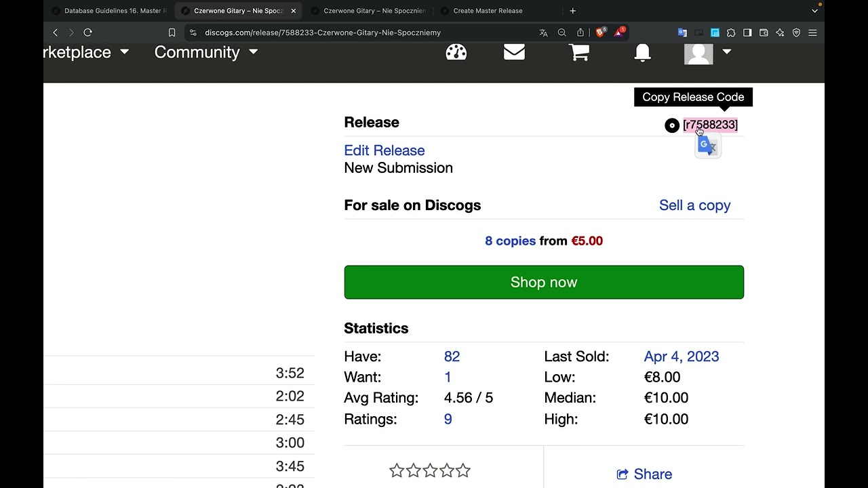868x488 pixels.
Task: Open the Want count 1
Action: pyautogui.click(x=448, y=377)
